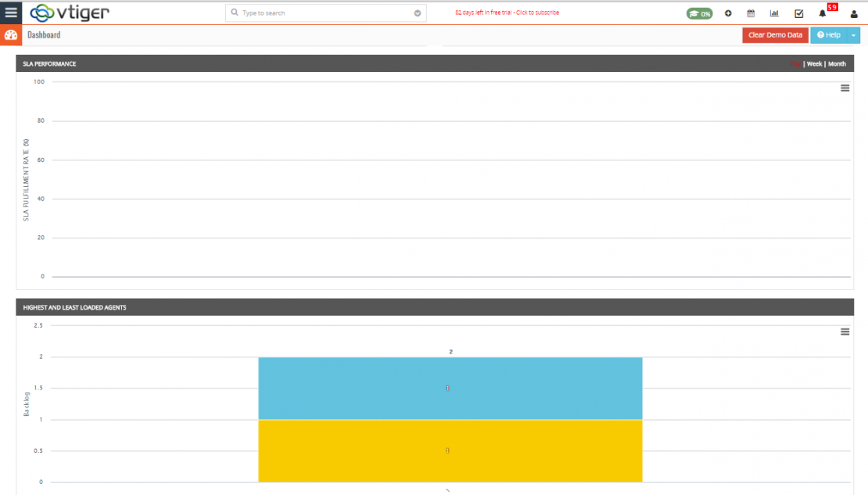Open the red module icon beside Dashboard

(9, 34)
